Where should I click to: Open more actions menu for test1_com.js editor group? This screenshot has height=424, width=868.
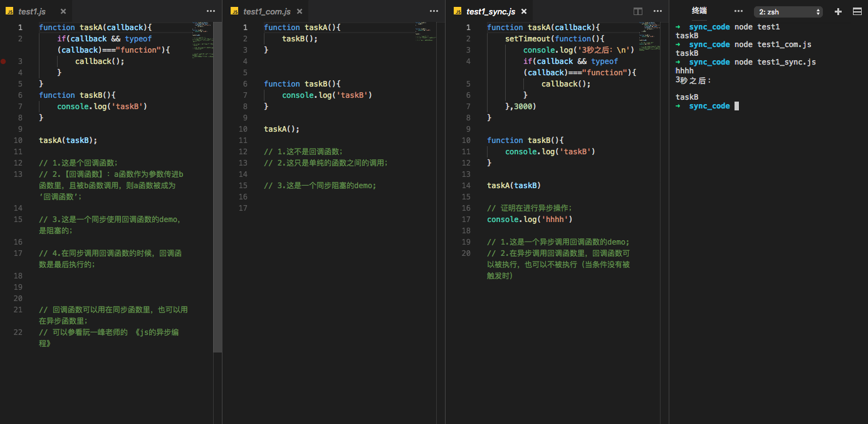pyautogui.click(x=434, y=11)
